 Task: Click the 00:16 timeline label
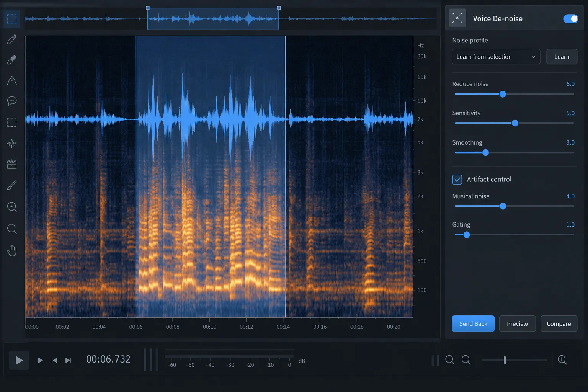click(320, 327)
